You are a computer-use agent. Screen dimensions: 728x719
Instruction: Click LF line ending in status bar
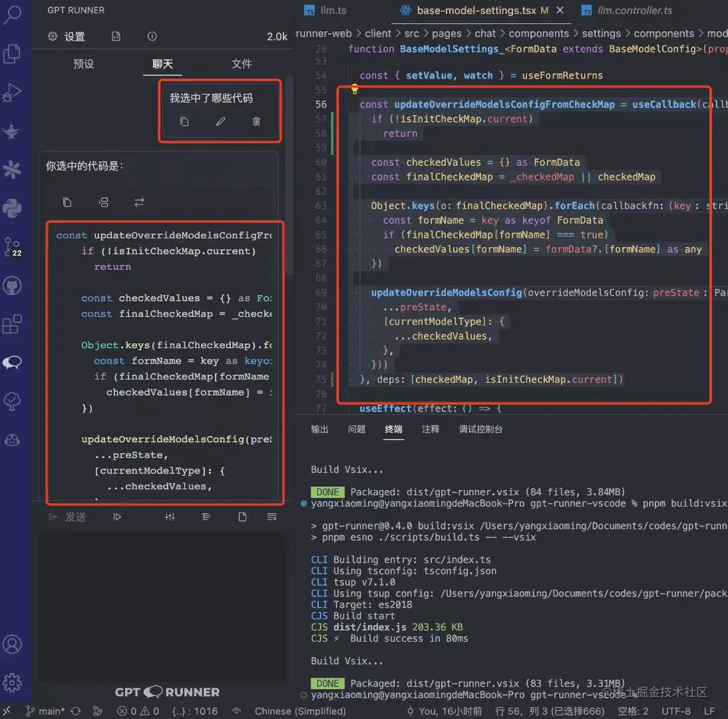point(709,711)
